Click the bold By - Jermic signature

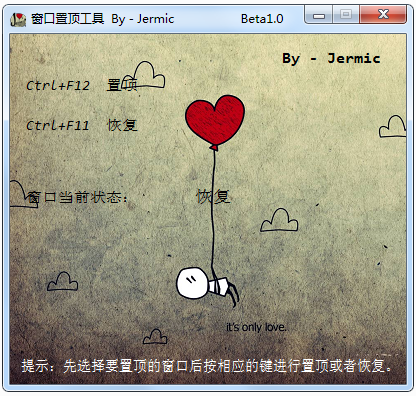(331, 59)
